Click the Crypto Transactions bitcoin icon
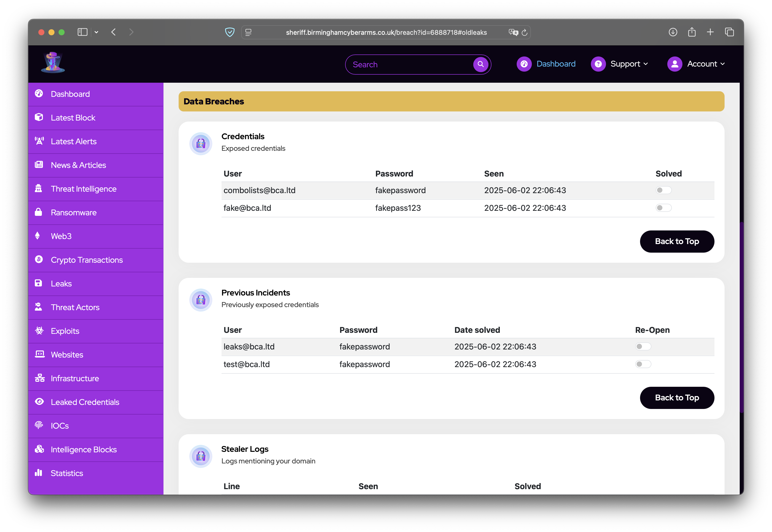 tap(39, 259)
